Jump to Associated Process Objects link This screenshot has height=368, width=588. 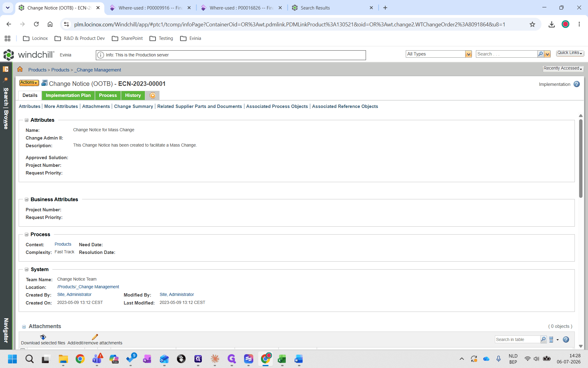click(277, 106)
